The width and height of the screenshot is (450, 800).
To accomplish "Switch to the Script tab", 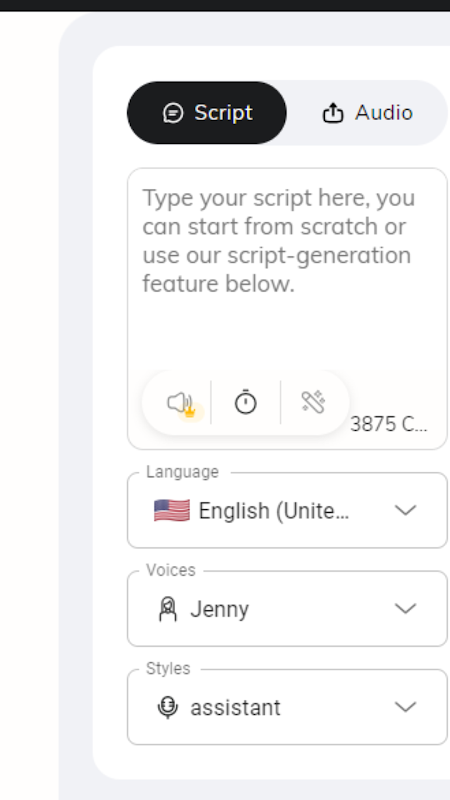I will click(207, 113).
